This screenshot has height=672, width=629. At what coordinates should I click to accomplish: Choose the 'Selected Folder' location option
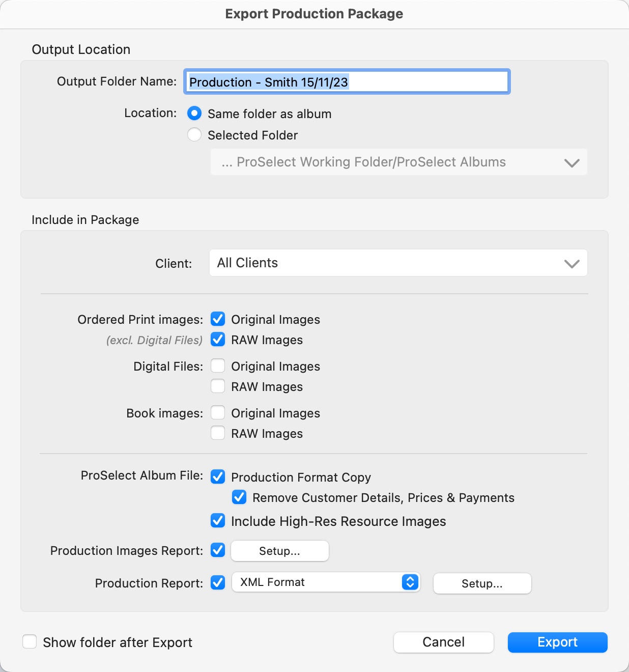(194, 135)
